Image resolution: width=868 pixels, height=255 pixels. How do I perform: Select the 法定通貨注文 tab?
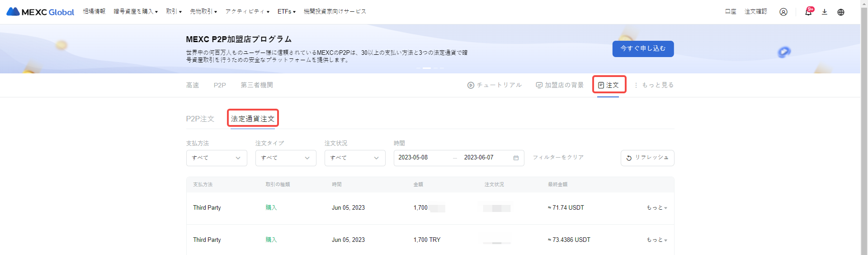pos(252,119)
